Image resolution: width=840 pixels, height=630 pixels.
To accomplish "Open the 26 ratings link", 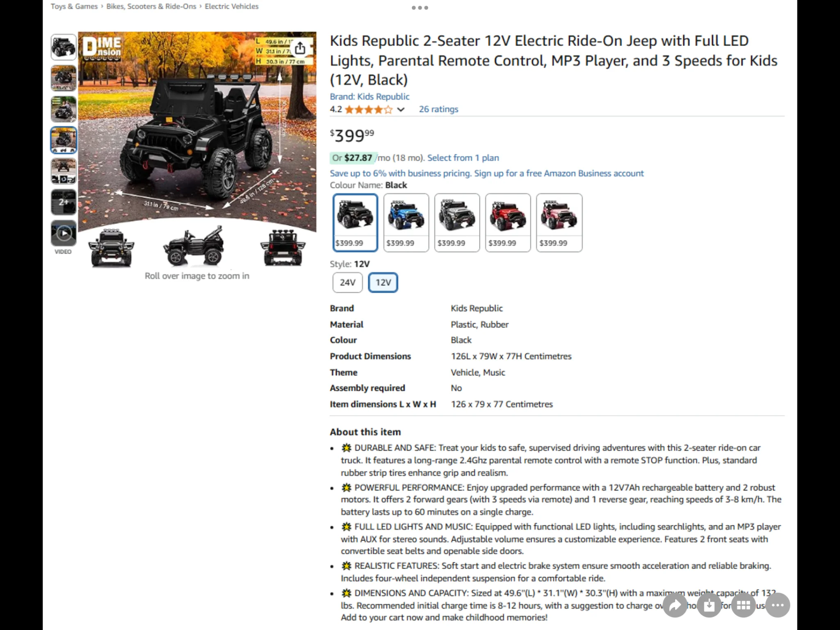I will click(438, 109).
